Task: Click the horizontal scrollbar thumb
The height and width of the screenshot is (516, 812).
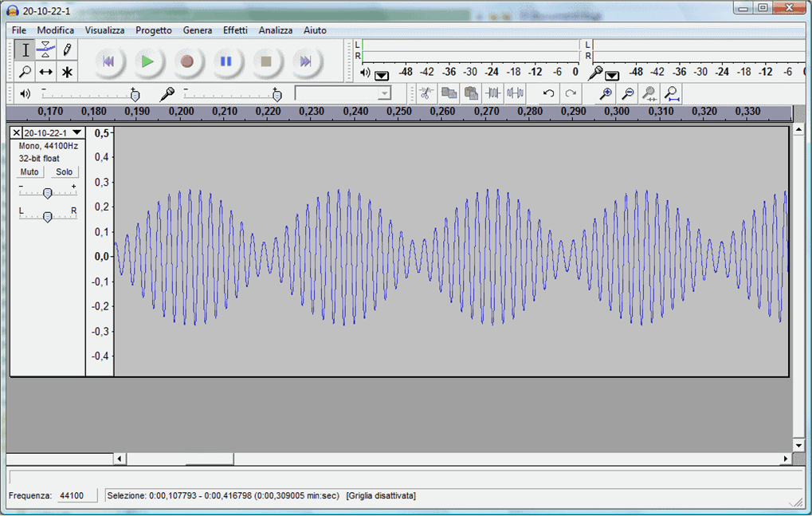Action: 210,459
